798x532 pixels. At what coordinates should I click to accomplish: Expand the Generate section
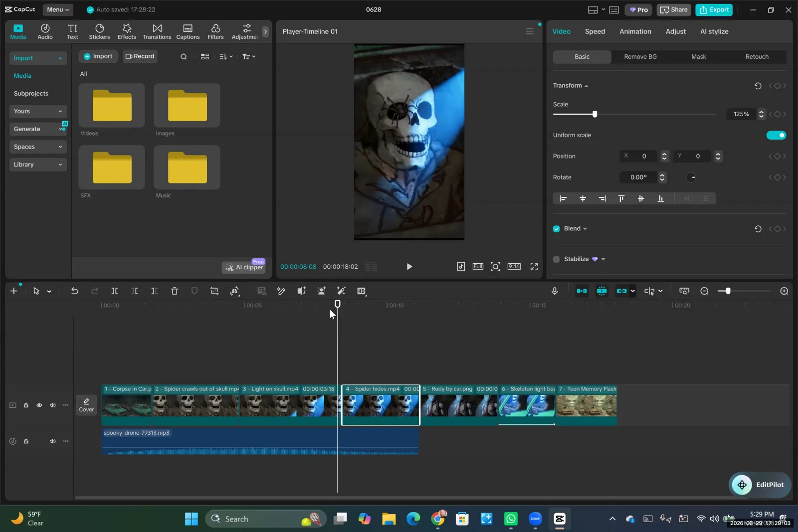pos(38,129)
